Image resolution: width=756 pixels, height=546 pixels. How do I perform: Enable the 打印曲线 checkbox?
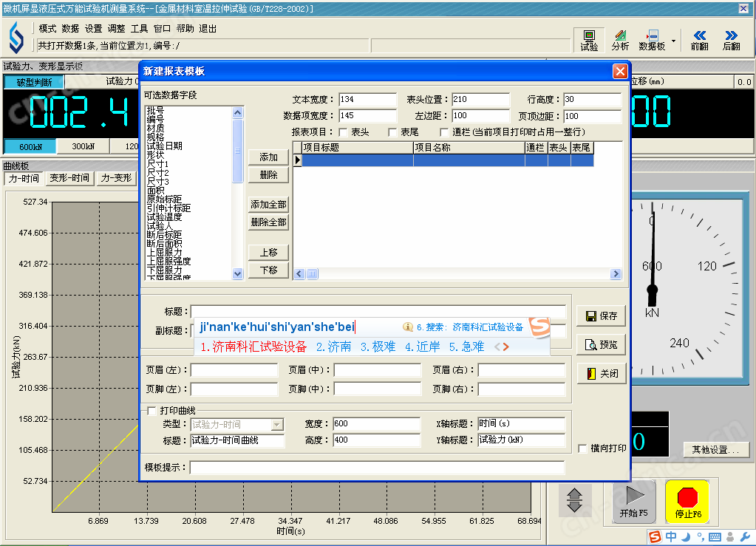(152, 411)
